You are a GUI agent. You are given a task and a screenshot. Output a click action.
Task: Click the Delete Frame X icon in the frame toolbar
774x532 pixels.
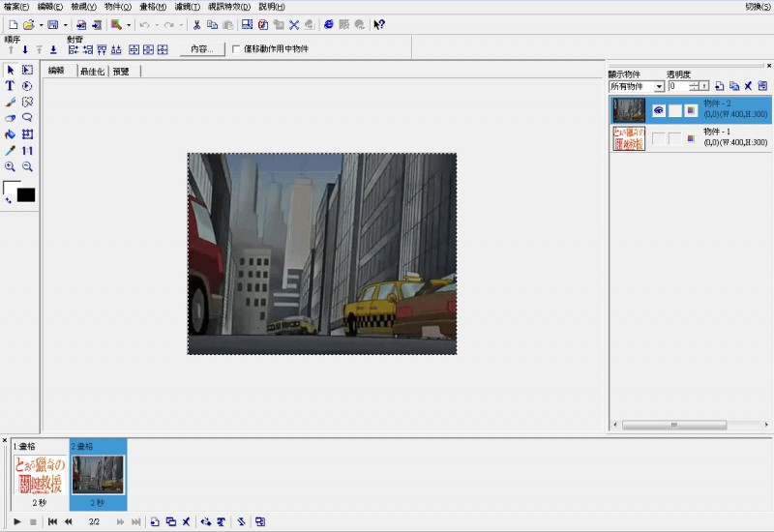coord(186,521)
